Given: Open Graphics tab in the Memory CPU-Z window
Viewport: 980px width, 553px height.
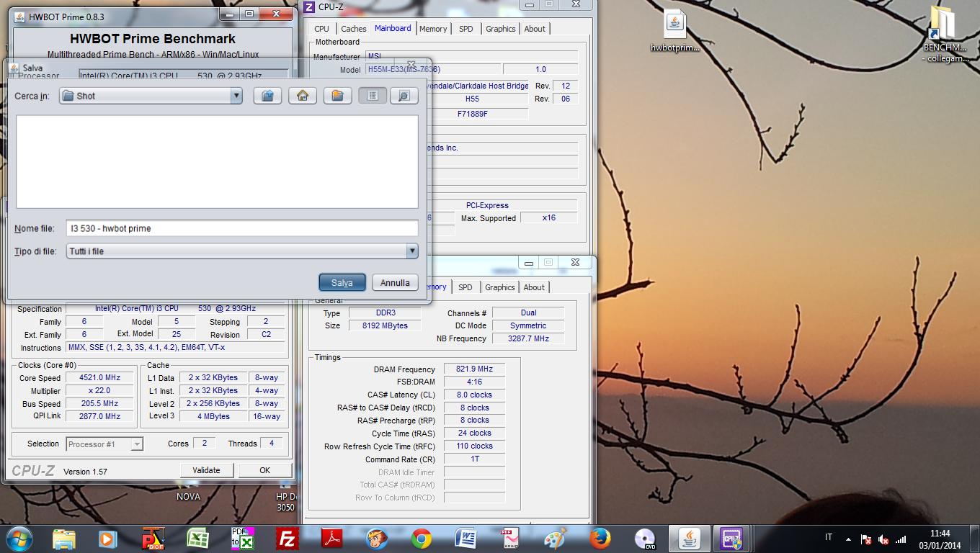Looking at the screenshot, I should click(x=499, y=287).
